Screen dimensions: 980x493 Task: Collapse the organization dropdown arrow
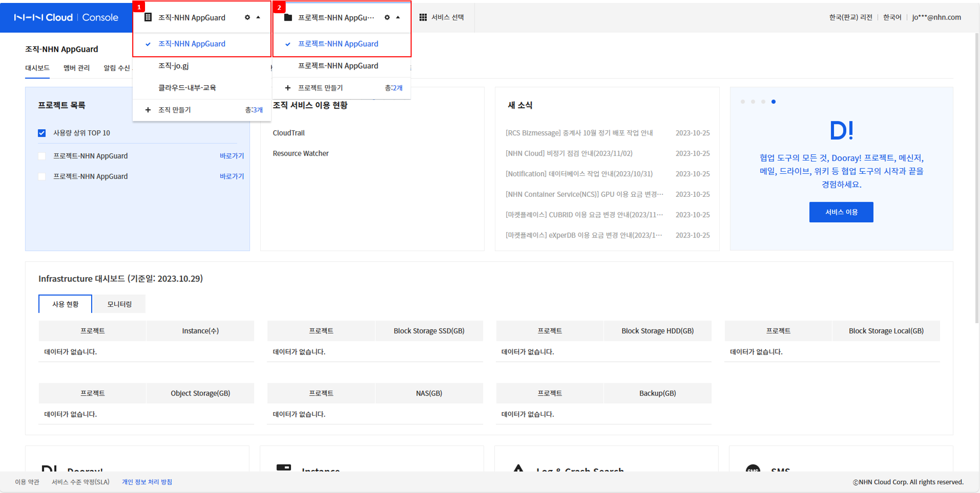click(258, 17)
